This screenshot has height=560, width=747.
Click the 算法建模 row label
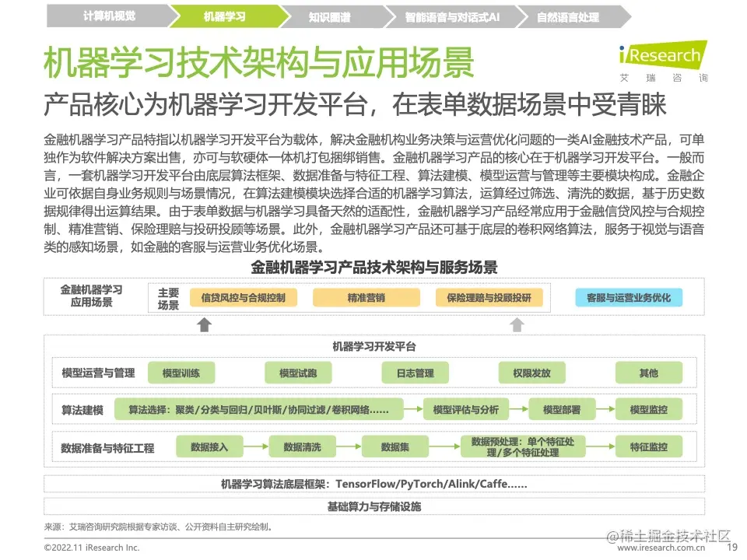pos(82,410)
